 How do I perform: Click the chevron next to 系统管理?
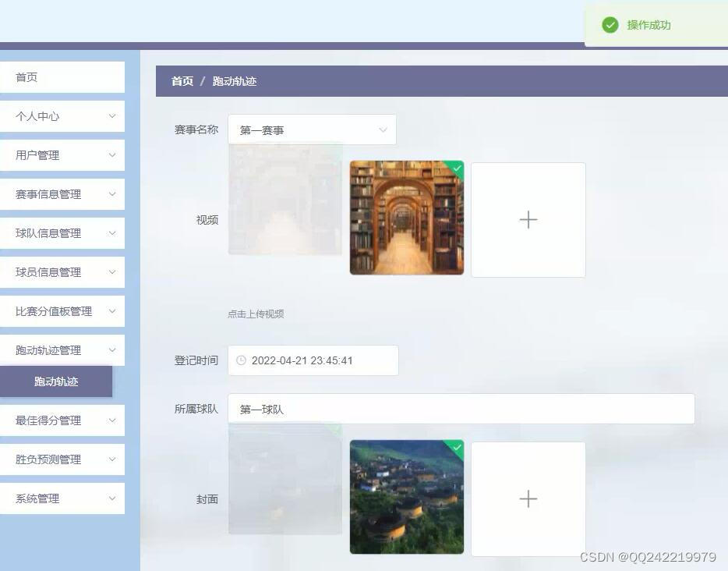pyautogui.click(x=112, y=498)
